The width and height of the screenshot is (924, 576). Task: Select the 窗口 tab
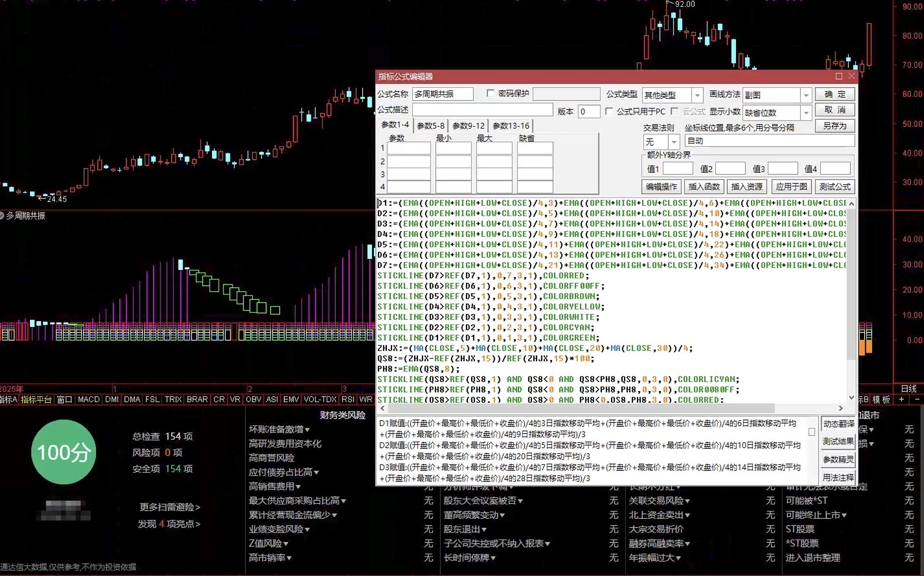(64, 399)
